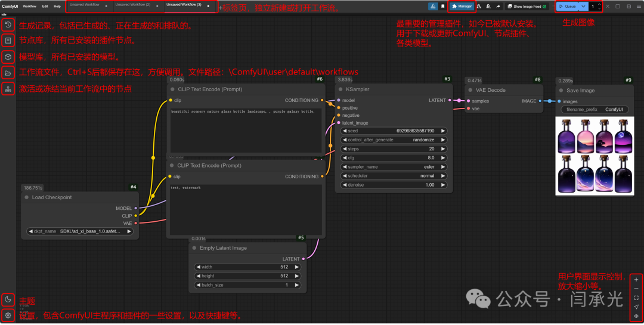Viewport: 644px width, 325px height.
Task: Collapse the top CLIP Text Encode node dot
Action: coord(172,89)
